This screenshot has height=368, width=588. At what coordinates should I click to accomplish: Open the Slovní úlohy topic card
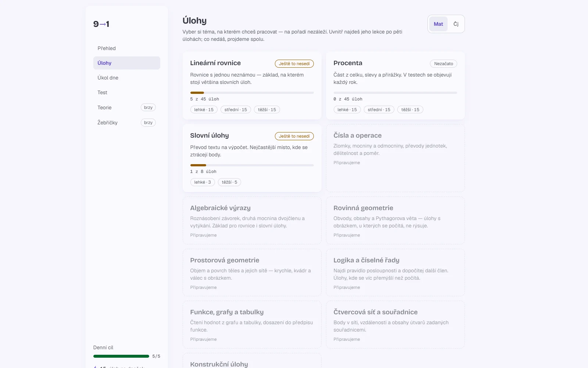(x=252, y=158)
